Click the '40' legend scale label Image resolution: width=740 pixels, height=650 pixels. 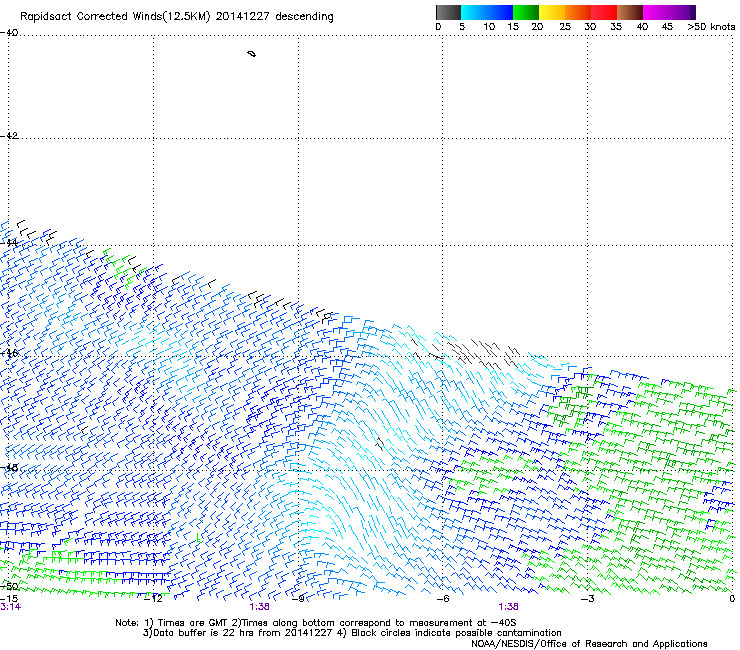tap(642, 27)
